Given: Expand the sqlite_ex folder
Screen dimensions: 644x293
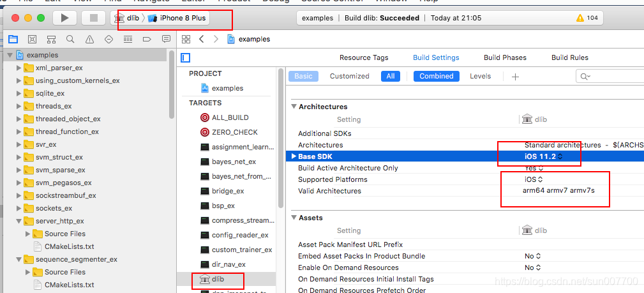Looking at the screenshot, I should (x=19, y=93).
